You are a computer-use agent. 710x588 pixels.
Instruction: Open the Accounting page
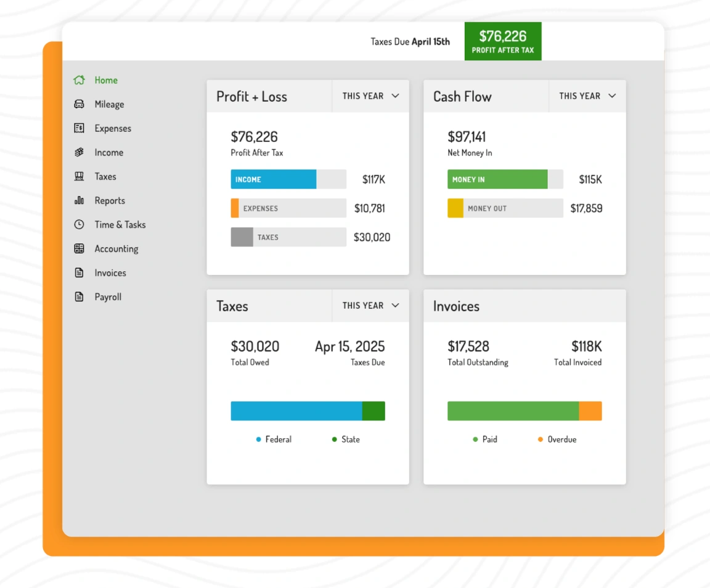point(116,249)
